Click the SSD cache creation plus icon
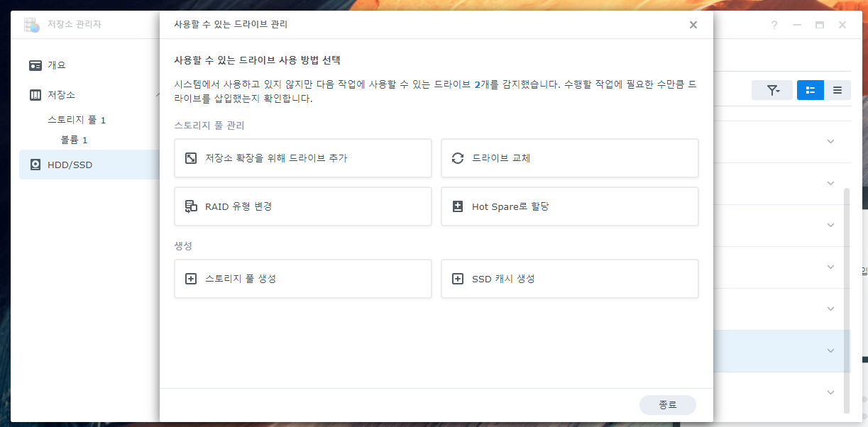Viewport: 868px width, 427px height. [458, 279]
